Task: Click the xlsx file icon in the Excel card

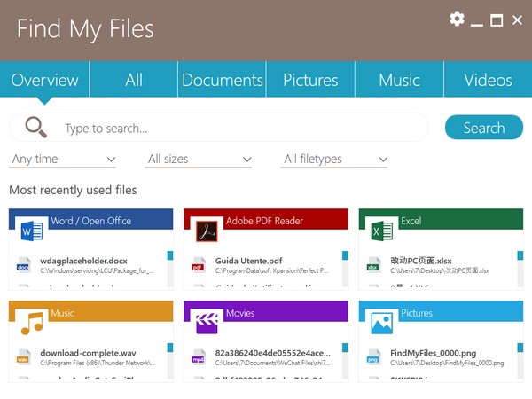Action: tap(373, 265)
